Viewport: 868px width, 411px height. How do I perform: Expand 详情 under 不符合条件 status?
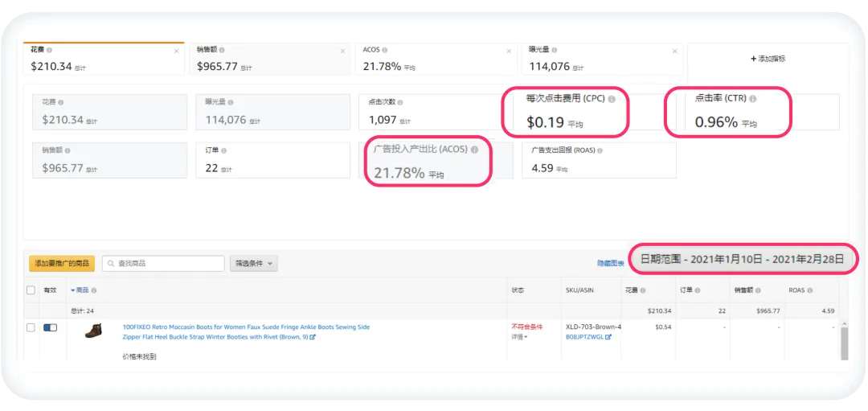tap(518, 337)
